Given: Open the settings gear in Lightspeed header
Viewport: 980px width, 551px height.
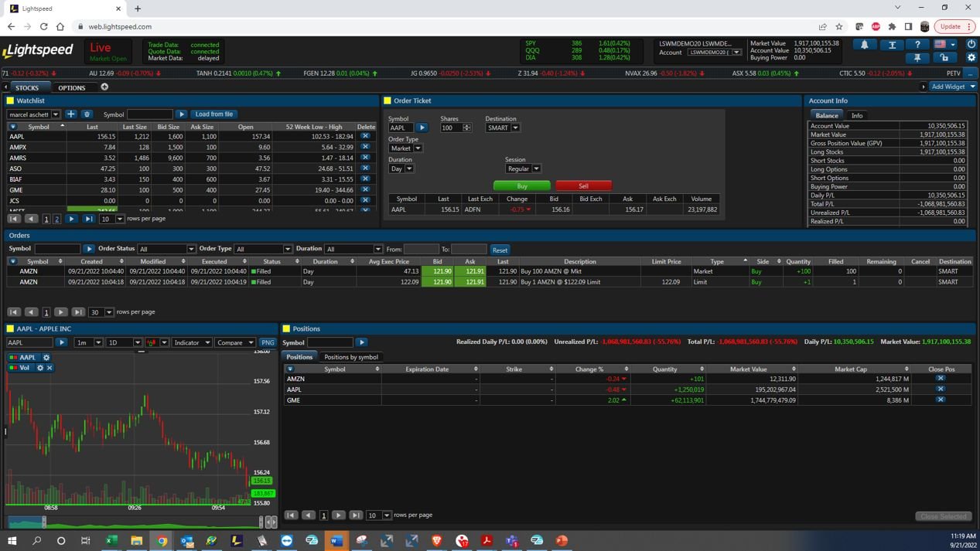Looking at the screenshot, I should [971, 58].
